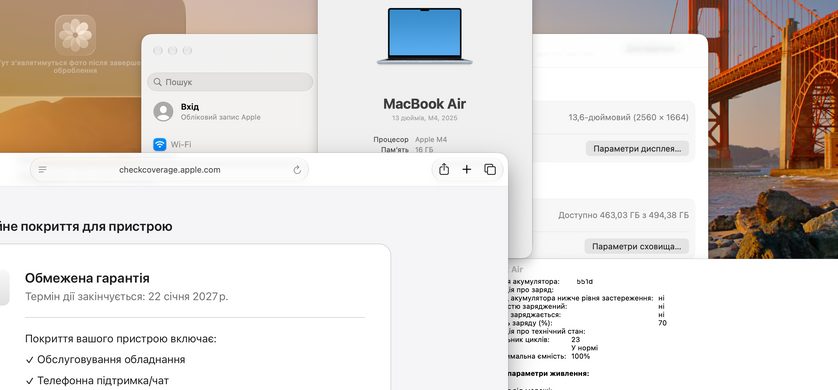838x390 pixels.
Task: Select the 'покриття для пристрою' page heading
Action: (96, 227)
